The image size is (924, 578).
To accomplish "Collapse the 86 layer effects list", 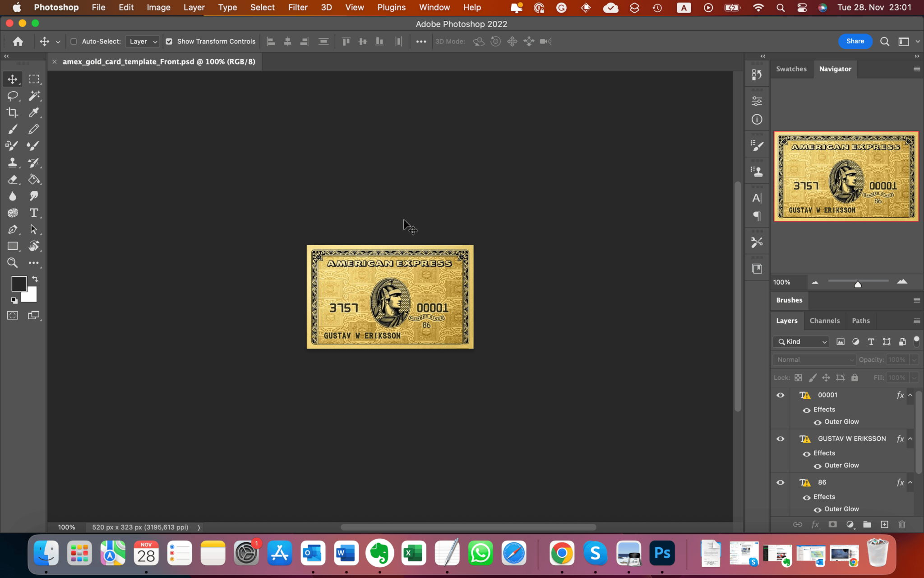I will [910, 482].
